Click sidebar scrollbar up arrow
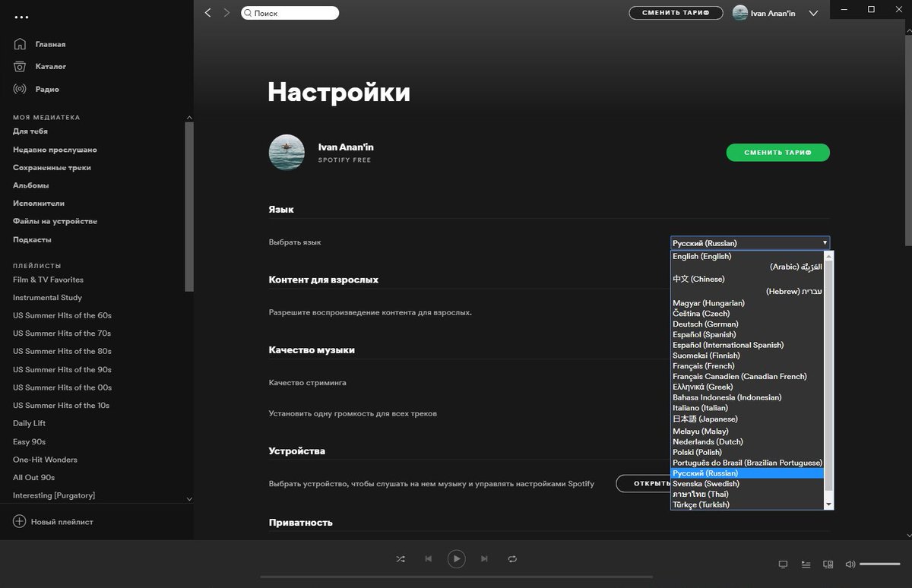 (x=189, y=117)
